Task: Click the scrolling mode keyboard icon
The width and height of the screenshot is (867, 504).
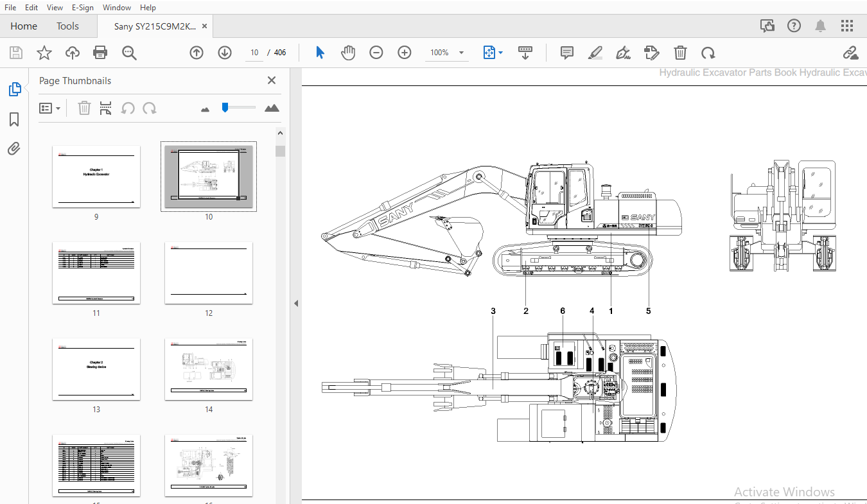Action: pyautogui.click(x=525, y=53)
